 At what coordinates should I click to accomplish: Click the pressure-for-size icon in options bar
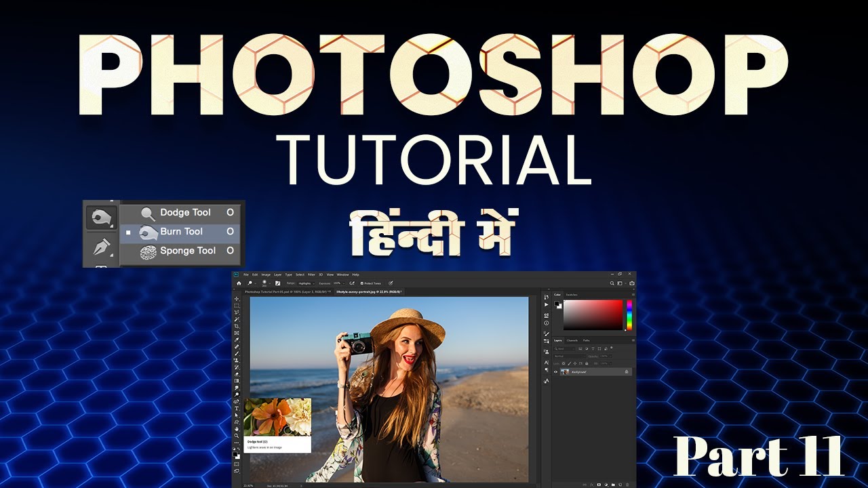pyautogui.click(x=391, y=283)
